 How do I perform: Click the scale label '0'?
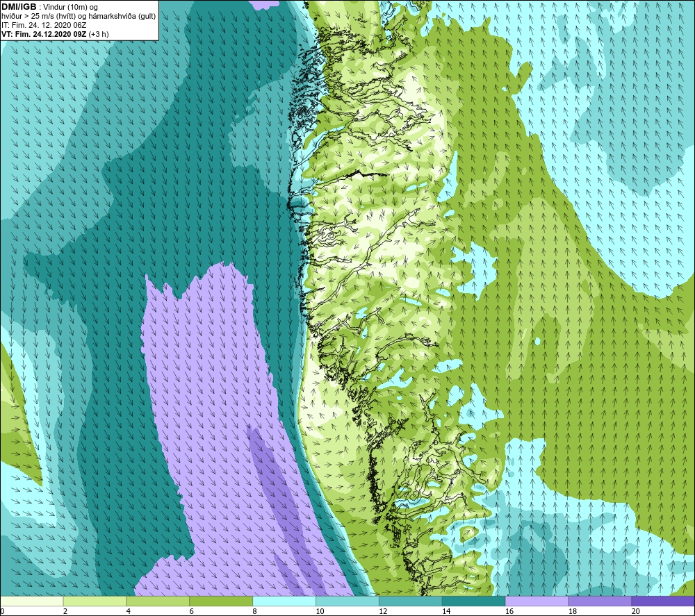(x=2, y=611)
